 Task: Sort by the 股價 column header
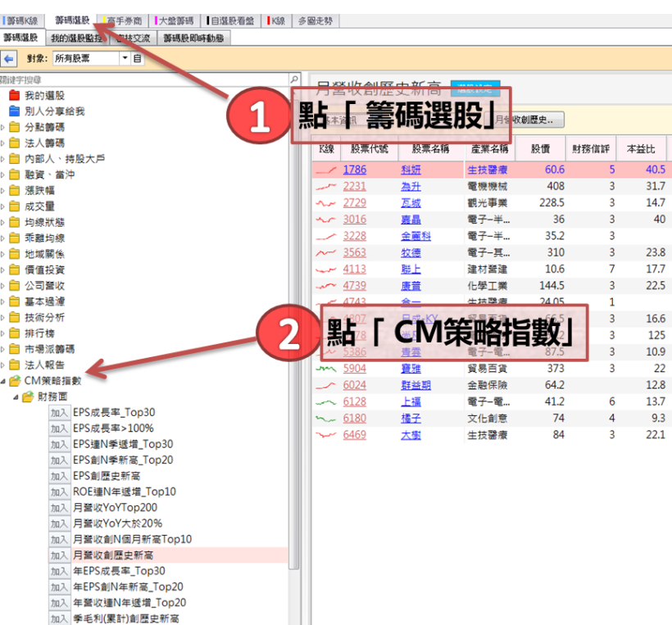click(540, 148)
